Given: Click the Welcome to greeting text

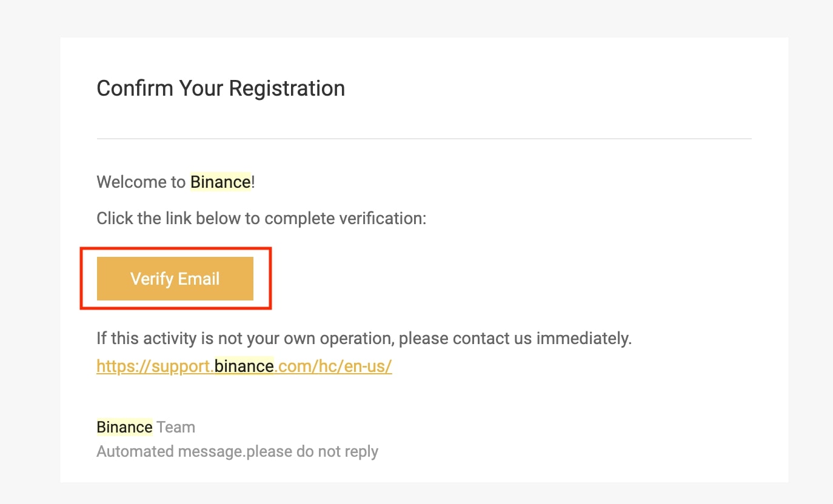Looking at the screenshot, I should (x=141, y=182).
